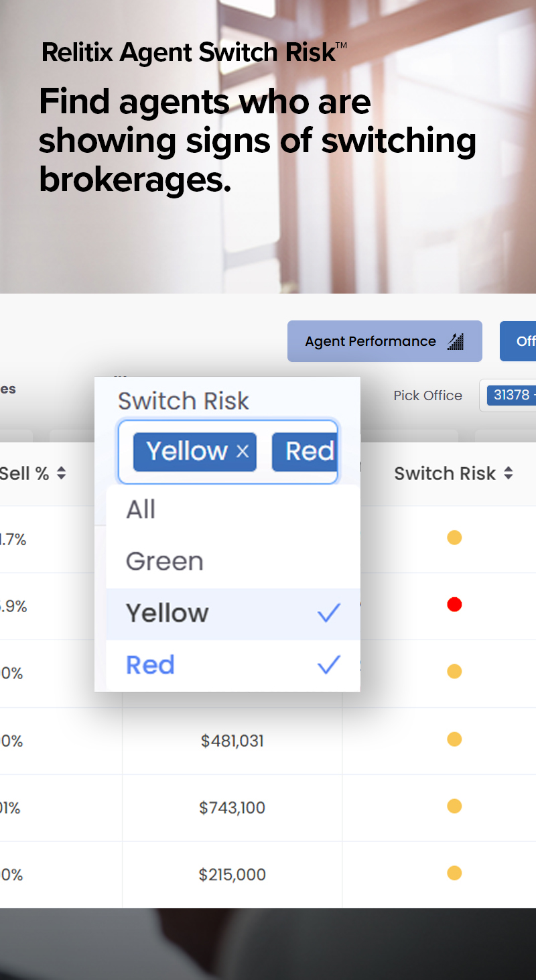Click the yellow risk dot in the first row
This screenshot has height=980, width=536.
[x=454, y=538]
